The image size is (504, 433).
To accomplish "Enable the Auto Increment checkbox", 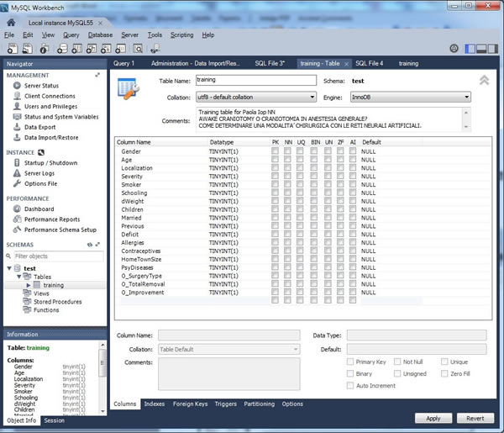I will 350,385.
